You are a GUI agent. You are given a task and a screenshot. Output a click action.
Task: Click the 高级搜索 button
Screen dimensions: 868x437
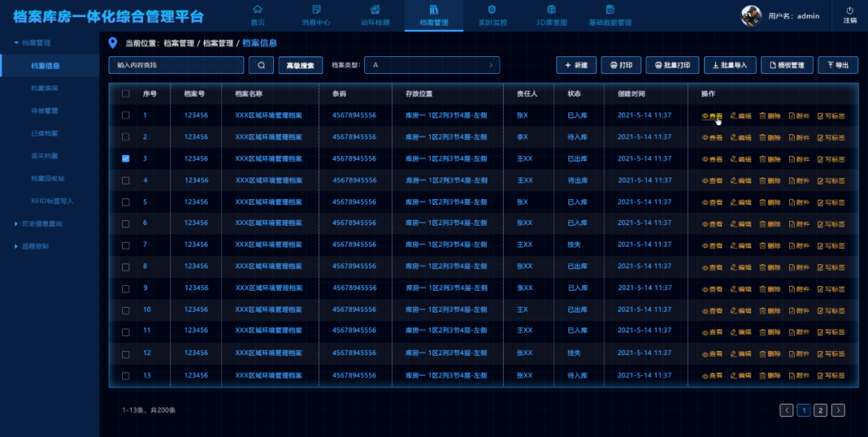[x=301, y=65]
